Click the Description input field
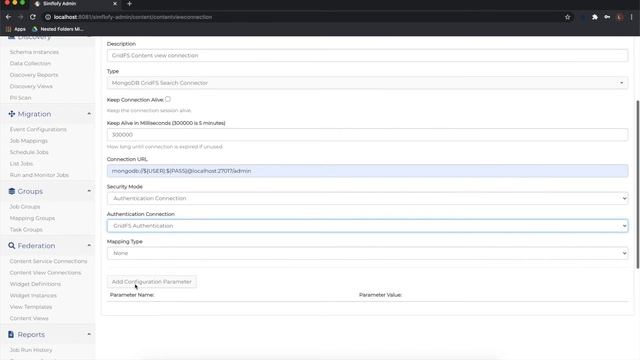Viewport: 640px width, 360px height. pyautogui.click(x=367, y=56)
